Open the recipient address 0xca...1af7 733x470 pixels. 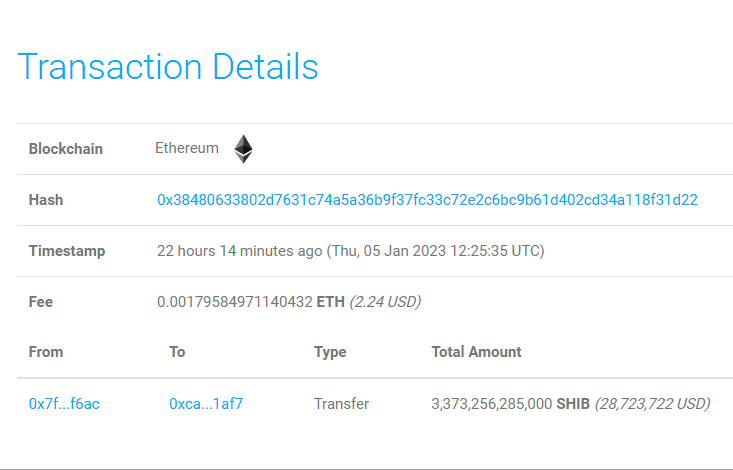pyautogui.click(x=206, y=404)
